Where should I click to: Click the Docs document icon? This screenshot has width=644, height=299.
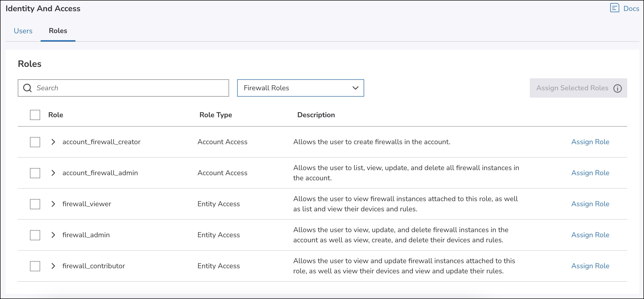pyautogui.click(x=614, y=8)
